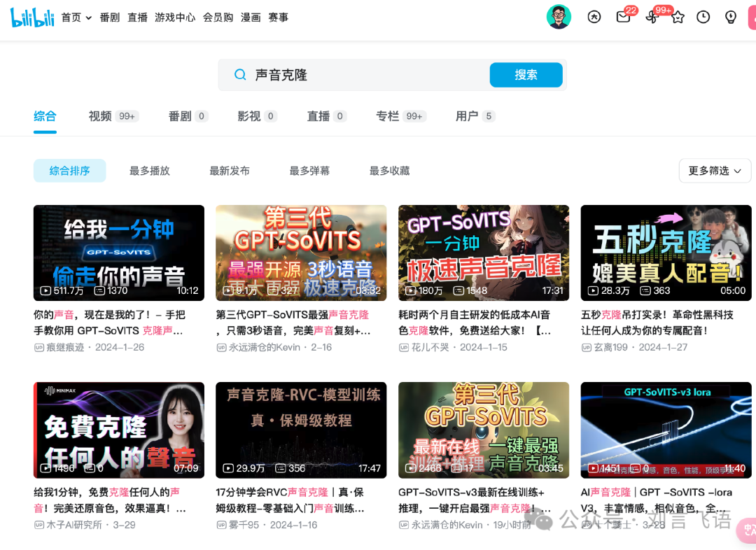Visit uploader 木子AI研究所's page
Screen dimensions: 756x550
pyautogui.click(x=74, y=525)
